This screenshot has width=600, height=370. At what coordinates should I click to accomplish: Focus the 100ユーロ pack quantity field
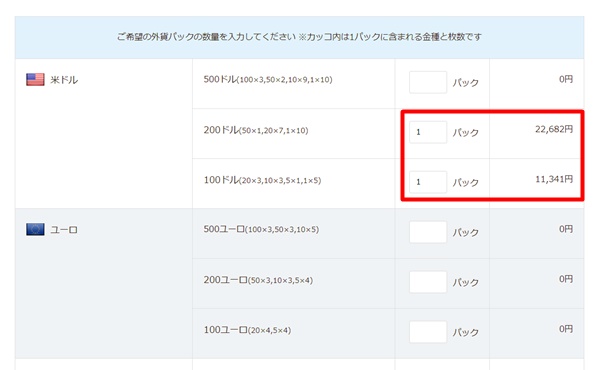click(x=428, y=332)
